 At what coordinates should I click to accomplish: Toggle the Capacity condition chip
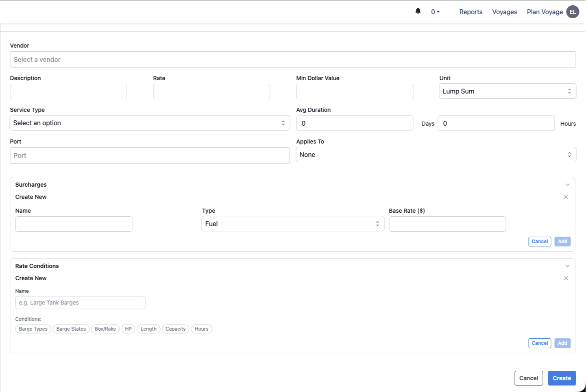[x=175, y=329]
